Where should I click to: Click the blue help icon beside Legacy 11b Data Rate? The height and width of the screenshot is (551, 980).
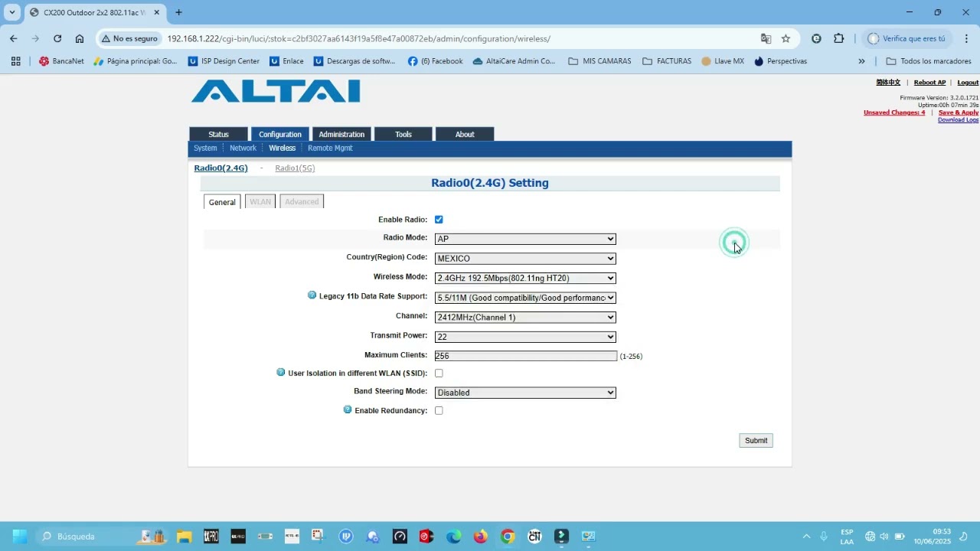pyautogui.click(x=312, y=295)
